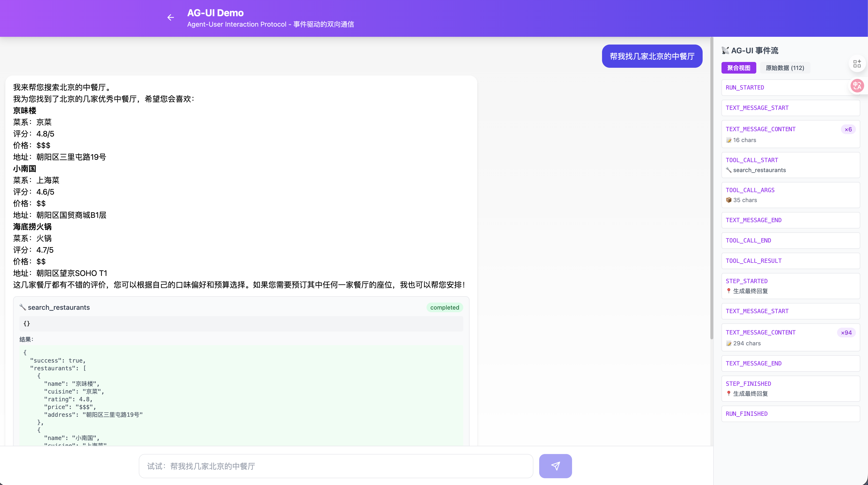Click the address line 朝阳区三里屯路19号
The image size is (868, 485).
60,157
